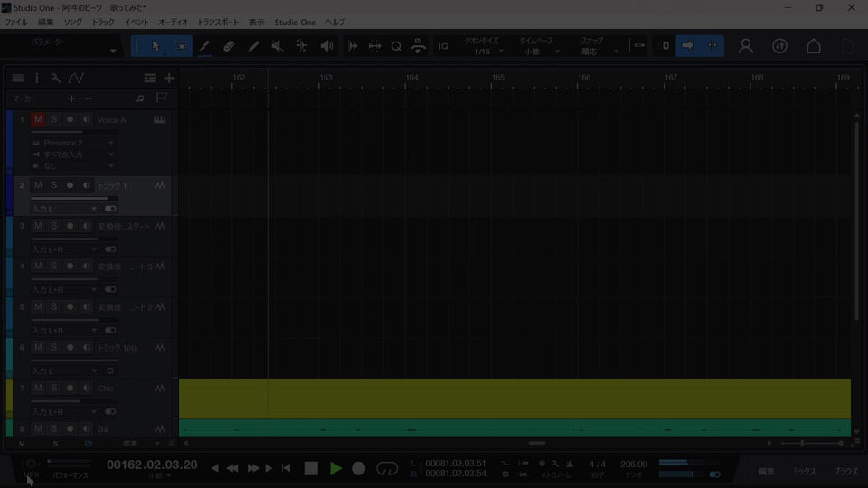The image size is (868, 488).
Task: Open the Quantize panel Q icon
Action: 396,46
